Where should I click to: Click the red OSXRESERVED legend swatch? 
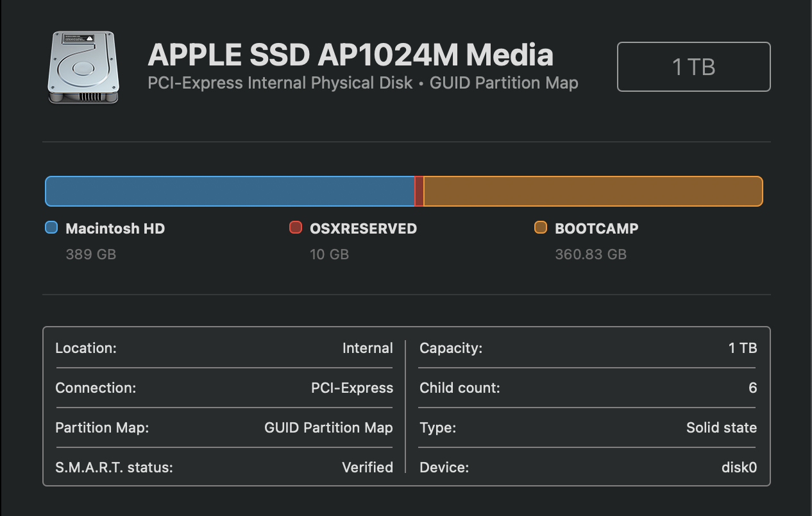pos(296,227)
